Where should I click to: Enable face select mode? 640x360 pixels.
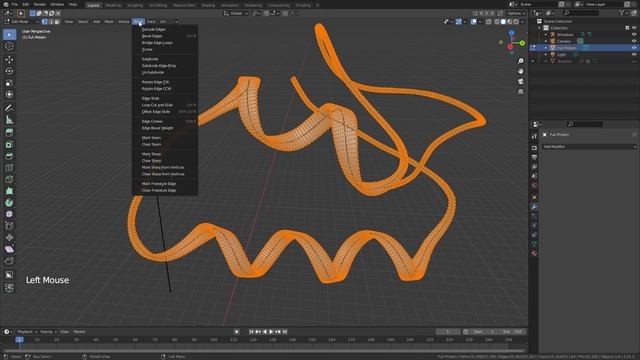click(x=57, y=22)
